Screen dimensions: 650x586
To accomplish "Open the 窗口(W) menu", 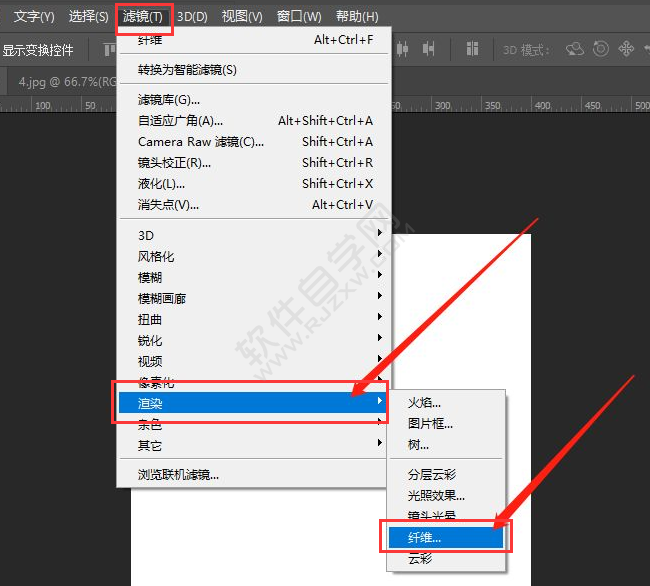I will tap(299, 17).
